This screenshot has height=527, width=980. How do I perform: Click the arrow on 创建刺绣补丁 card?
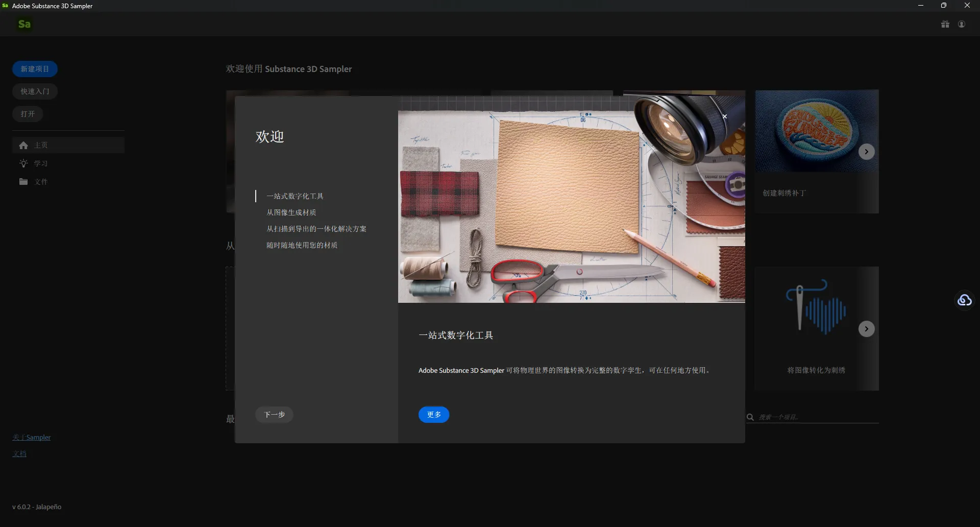(x=867, y=152)
